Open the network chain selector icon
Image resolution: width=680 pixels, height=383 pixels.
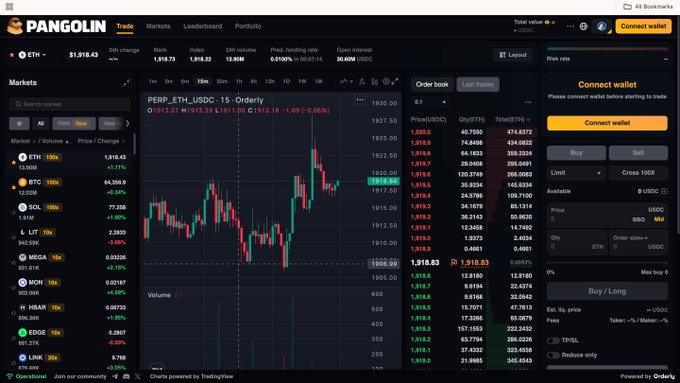point(602,26)
